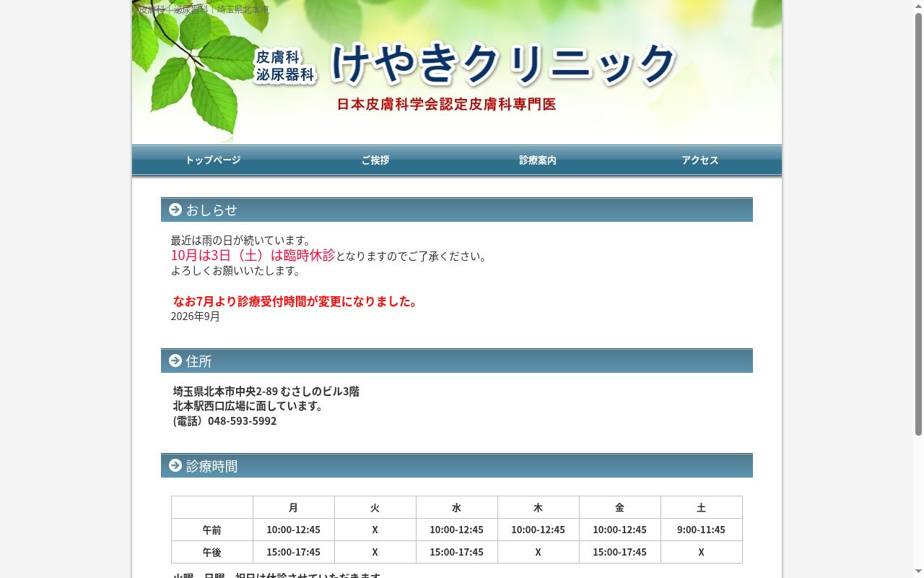Click the 10月は3日（土）は臨時休診 notice
The image size is (924, 578).
[253, 255]
